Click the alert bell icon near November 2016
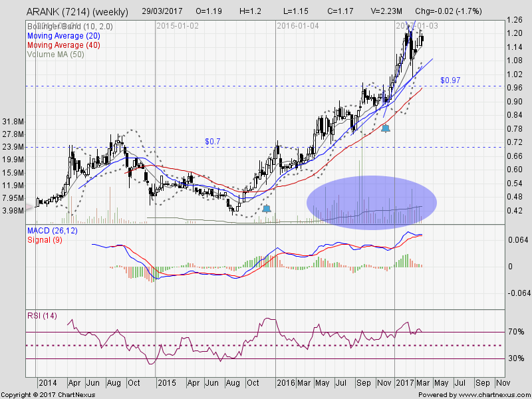The height and width of the screenshot is (399, 532). click(x=386, y=128)
